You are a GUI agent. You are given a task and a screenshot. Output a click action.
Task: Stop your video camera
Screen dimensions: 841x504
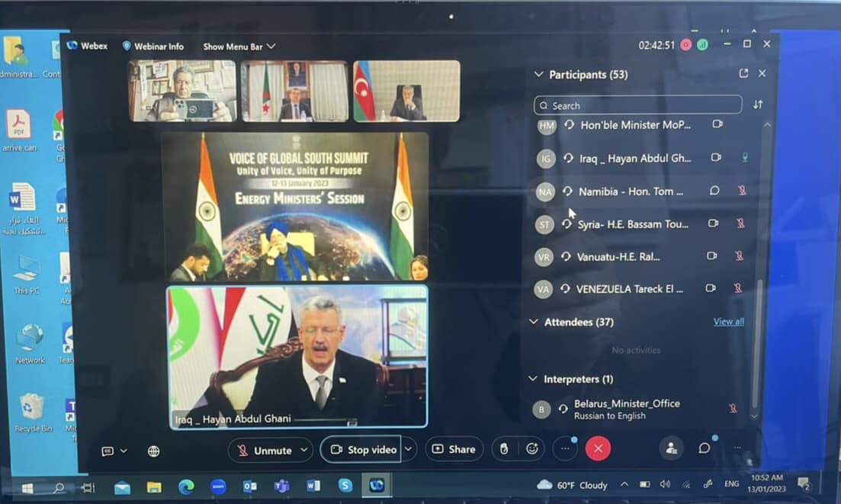(364, 450)
